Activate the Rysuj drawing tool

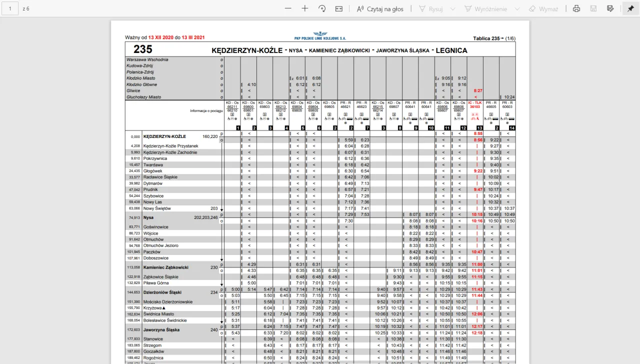(x=431, y=8)
